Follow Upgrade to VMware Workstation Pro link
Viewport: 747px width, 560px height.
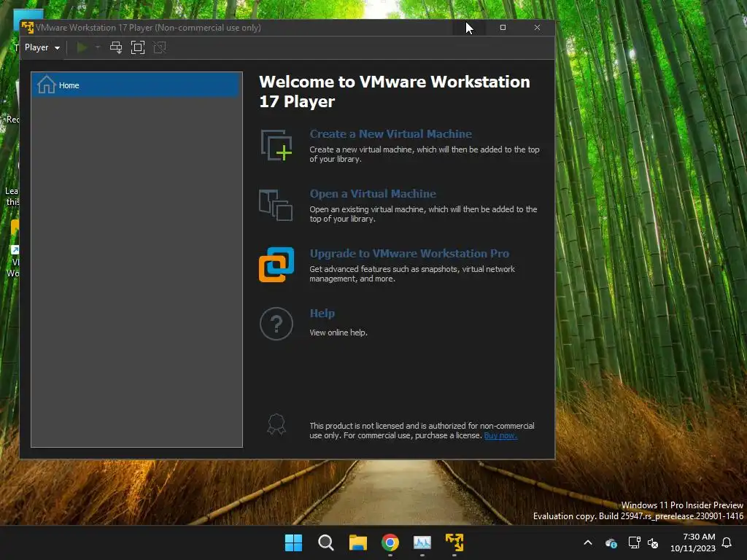pos(409,253)
